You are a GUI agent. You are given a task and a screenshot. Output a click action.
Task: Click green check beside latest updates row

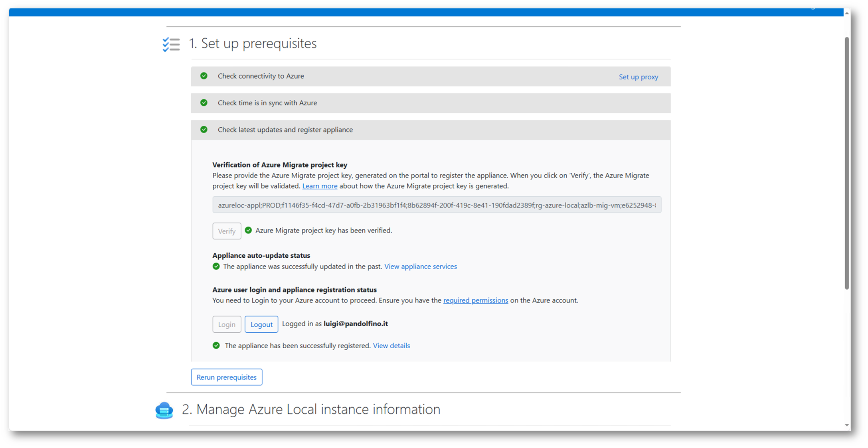(x=204, y=129)
